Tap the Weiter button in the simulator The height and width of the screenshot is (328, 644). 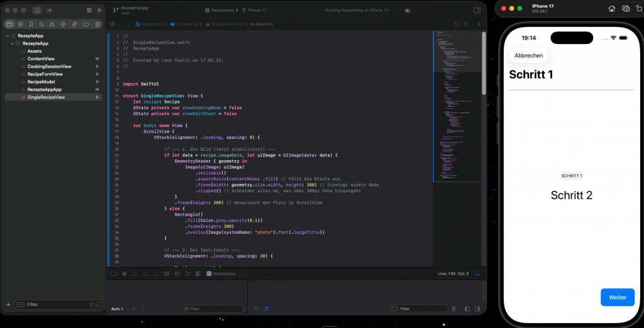point(617,297)
